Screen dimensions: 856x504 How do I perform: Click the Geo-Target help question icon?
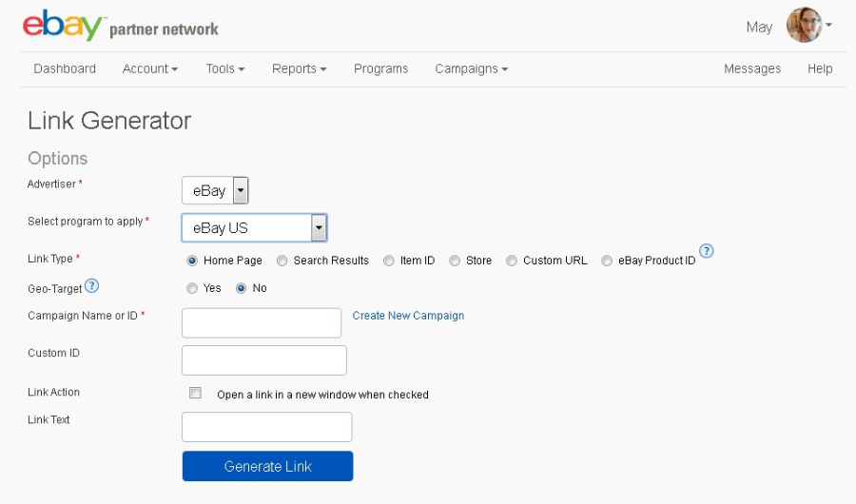pyautogui.click(x=91, y=285)
